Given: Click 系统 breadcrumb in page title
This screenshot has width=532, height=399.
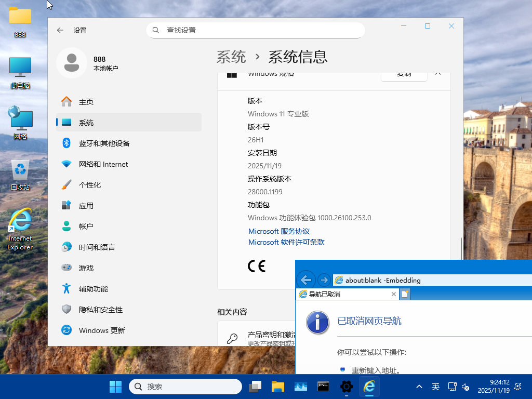Looking at the screenshot, I should click(231, 57).
